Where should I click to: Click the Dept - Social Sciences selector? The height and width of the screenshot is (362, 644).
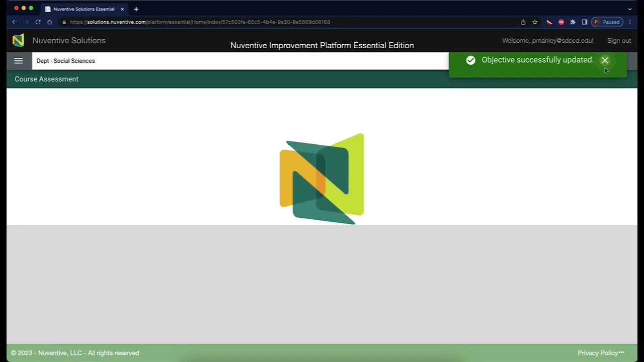240,61
